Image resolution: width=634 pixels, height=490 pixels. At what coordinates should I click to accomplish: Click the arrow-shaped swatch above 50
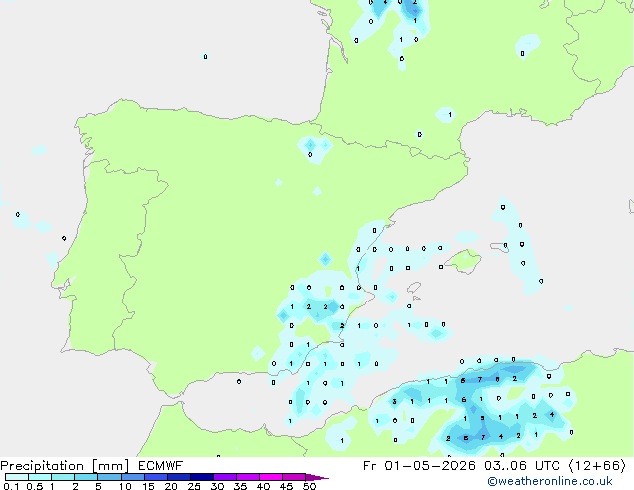(316, 477)
